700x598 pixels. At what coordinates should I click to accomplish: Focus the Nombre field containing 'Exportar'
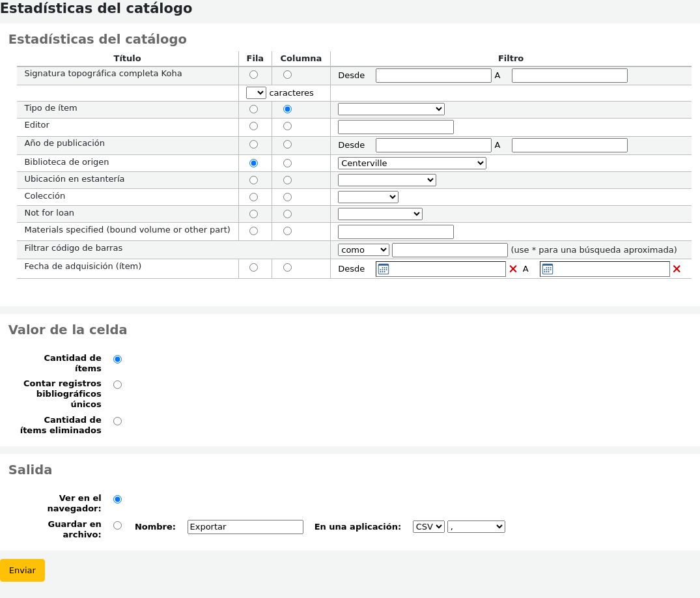(x=245, y=527)
